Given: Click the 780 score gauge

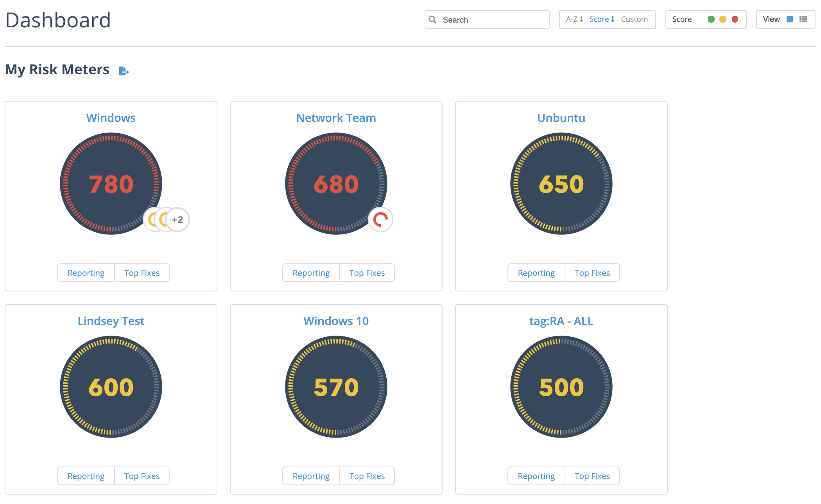Looking at the screenshot, I should click(111, 184).
